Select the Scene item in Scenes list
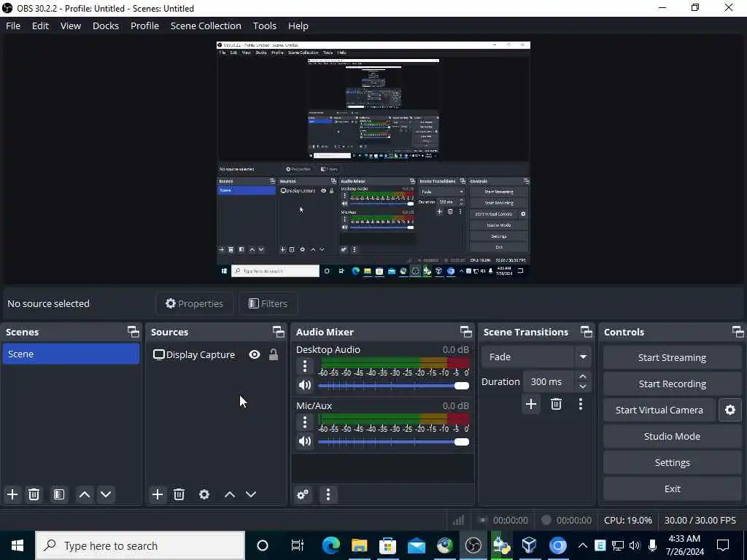This screenshot has width=747, height=560. point(71,354)
